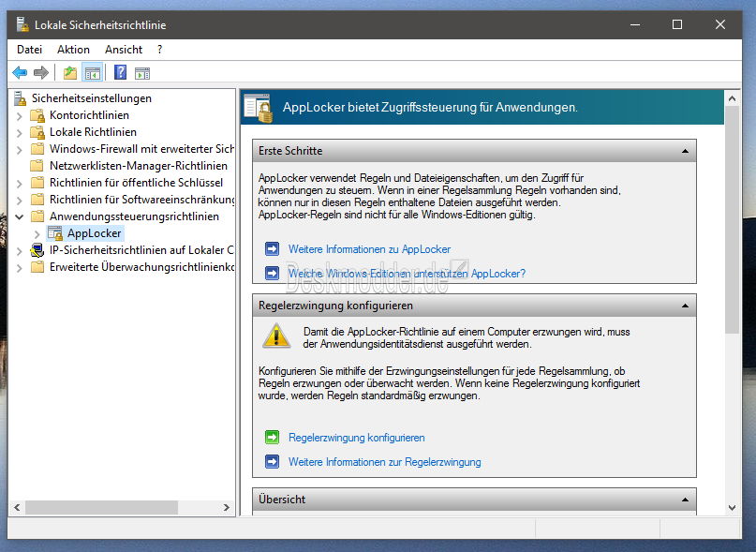Click the green arrow icon beside Regelerzwingung konfigurieren
Screen dimensions: 756x552
coord(272,437)
